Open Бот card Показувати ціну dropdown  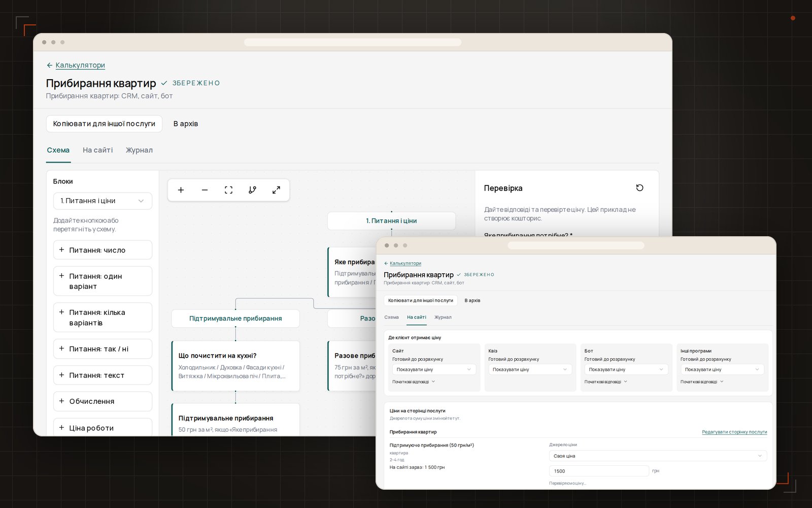[x=626, y=369]
